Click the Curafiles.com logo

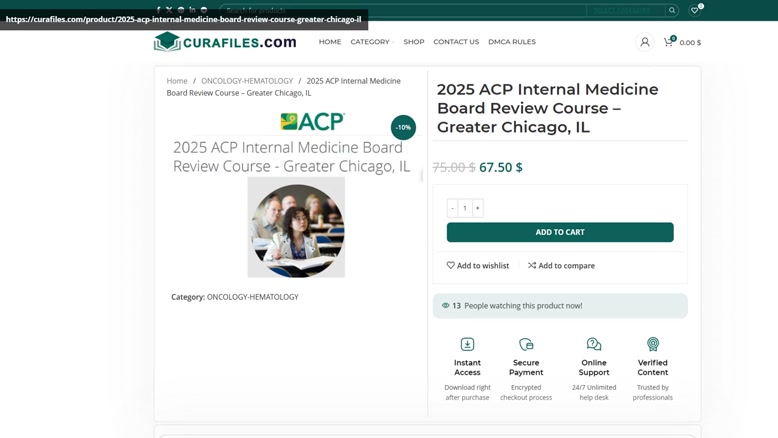[x=225, y=42]
